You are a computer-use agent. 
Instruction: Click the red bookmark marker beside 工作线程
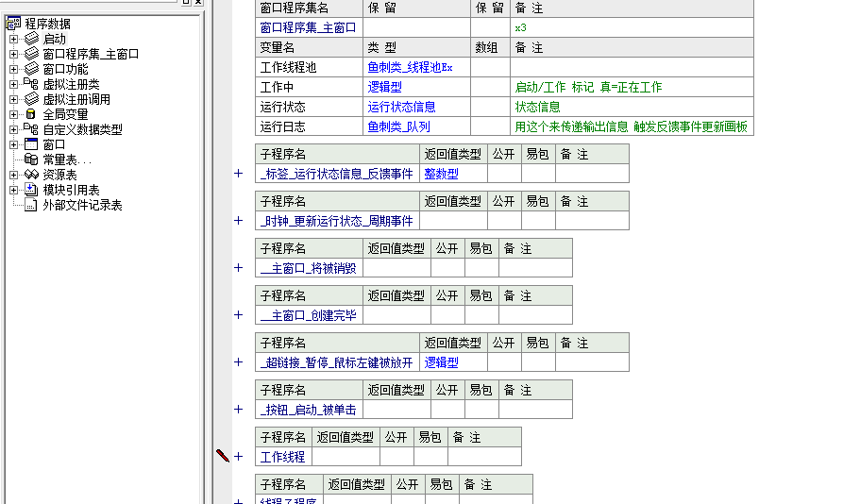[x=223, y=455]
